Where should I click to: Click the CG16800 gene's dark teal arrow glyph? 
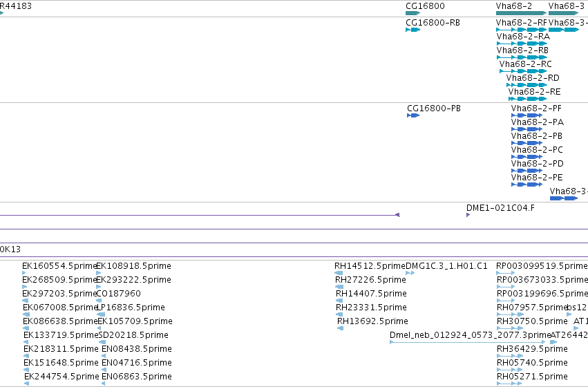(x=413, y=14)
